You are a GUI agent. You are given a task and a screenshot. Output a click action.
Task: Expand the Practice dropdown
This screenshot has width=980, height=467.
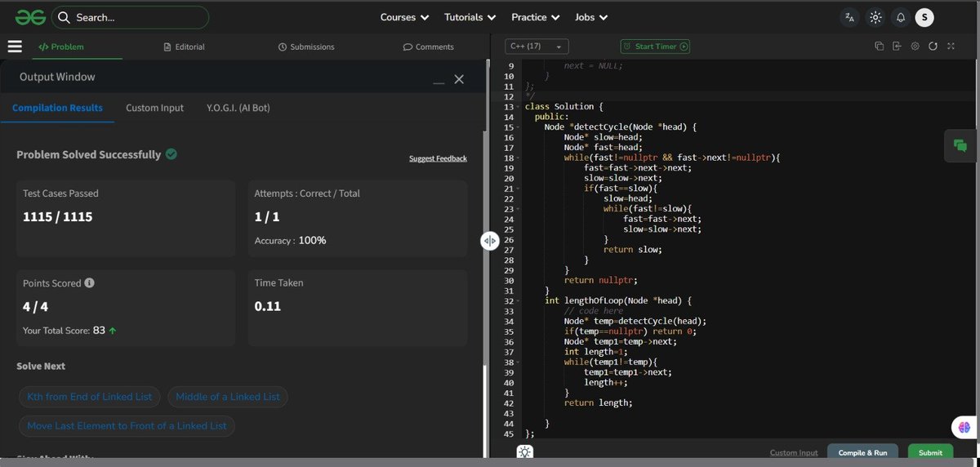(x=536, y=17)
